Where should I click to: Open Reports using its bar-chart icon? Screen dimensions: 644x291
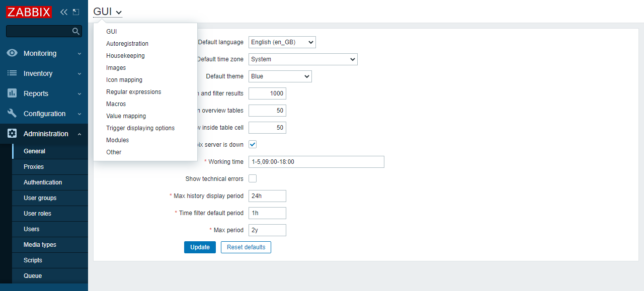[x=12, y=93]
